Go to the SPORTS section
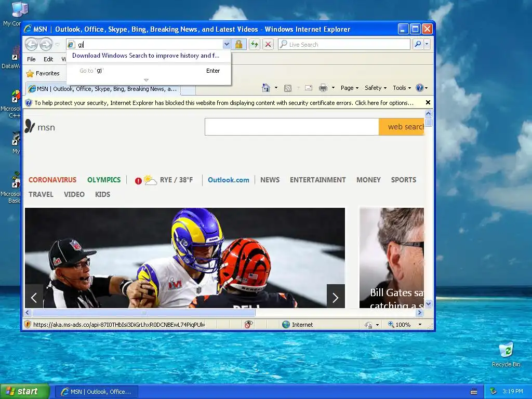Image resolution: width=532 pixels, height=399 pixels. 403,180
